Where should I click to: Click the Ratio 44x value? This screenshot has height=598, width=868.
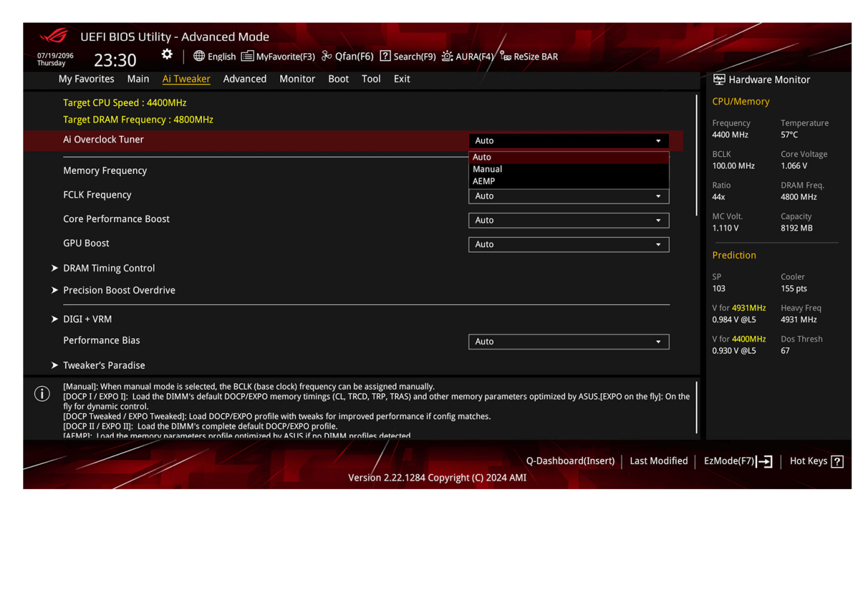click(x=718, y=196)
